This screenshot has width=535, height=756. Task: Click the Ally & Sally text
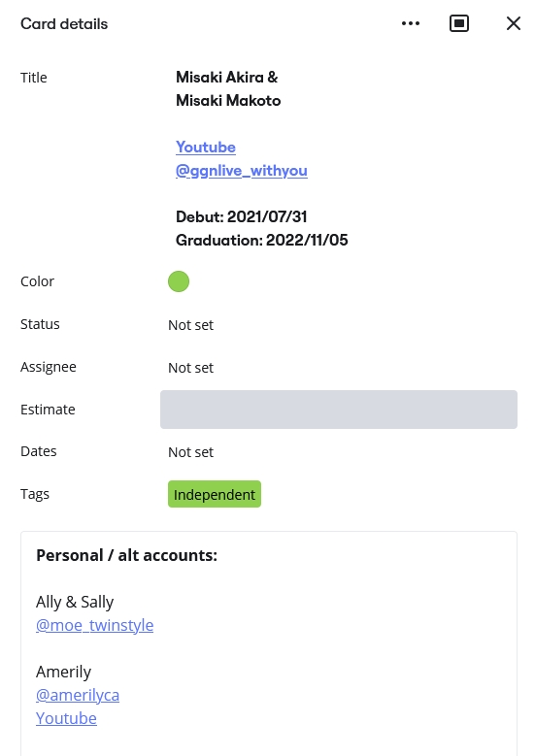tap(75, 602)
